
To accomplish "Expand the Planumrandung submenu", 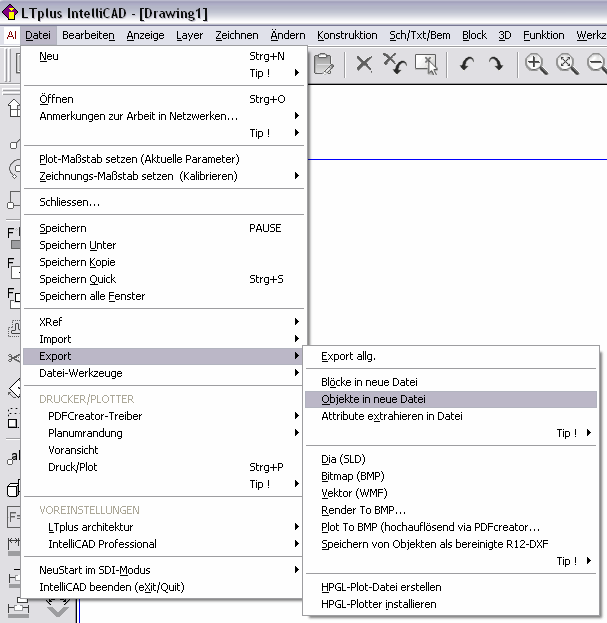I will (164, 433).
